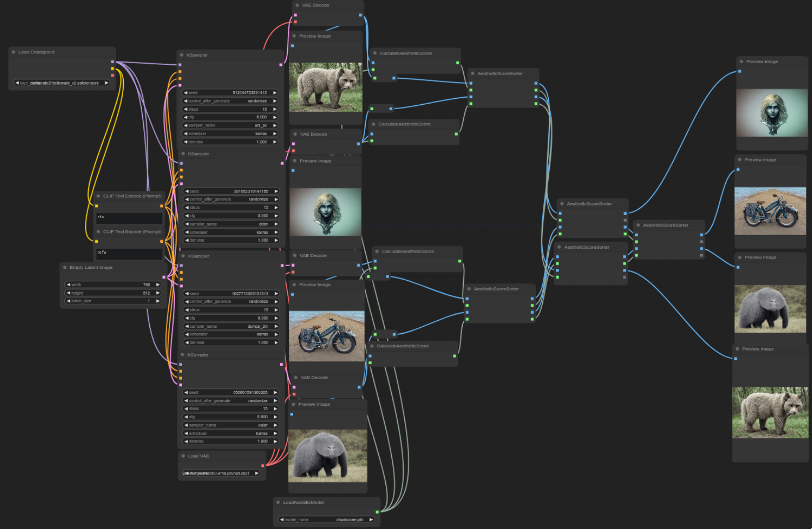Viewport: 812px width, 529px height.
Task: Collapse the KSampler node with seed 301652319147155
Action: 183,154
